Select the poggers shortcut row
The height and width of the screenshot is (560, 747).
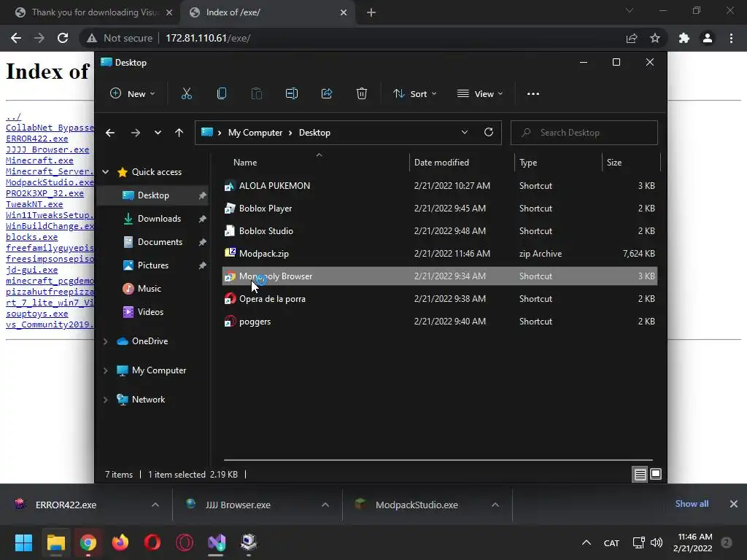pyautogui.click(x=440, y=322)
